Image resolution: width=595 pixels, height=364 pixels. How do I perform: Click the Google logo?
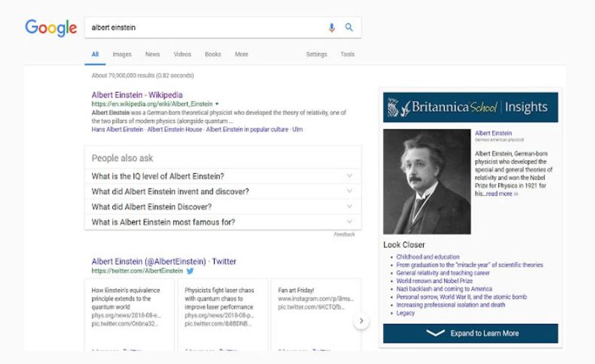pyautogui.click(x=51, y=28)
